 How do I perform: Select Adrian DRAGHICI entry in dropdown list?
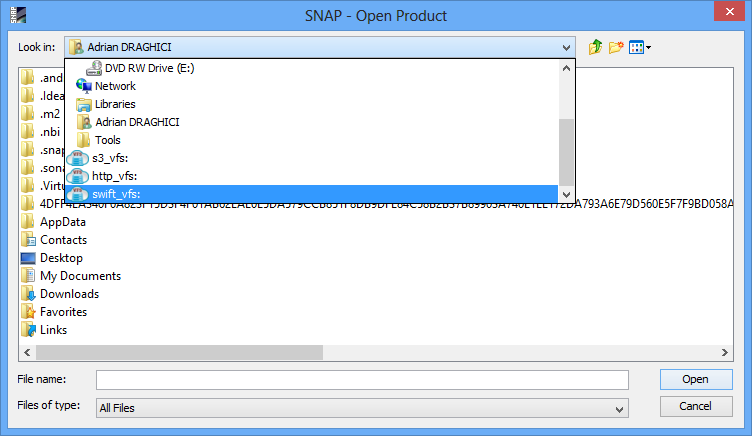tap(312, 122)
